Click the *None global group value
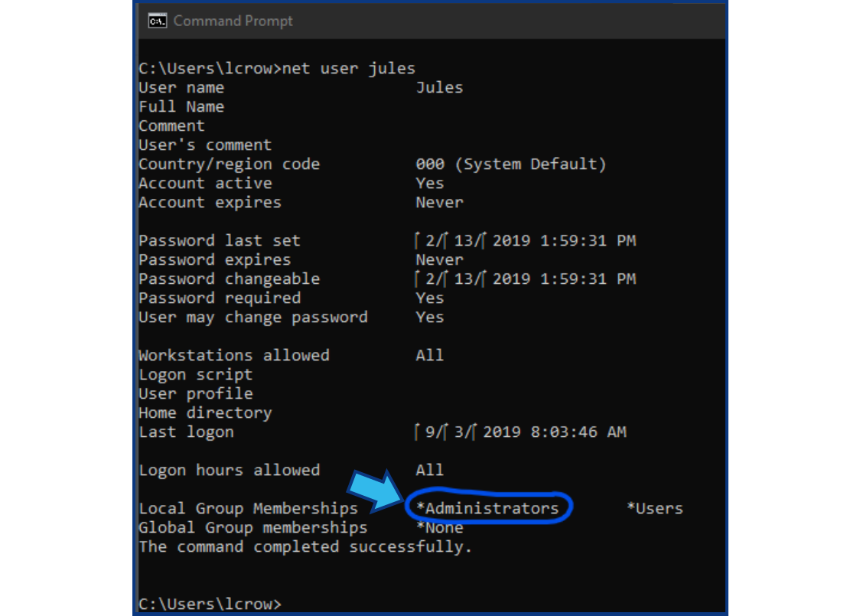 (439, 528)
